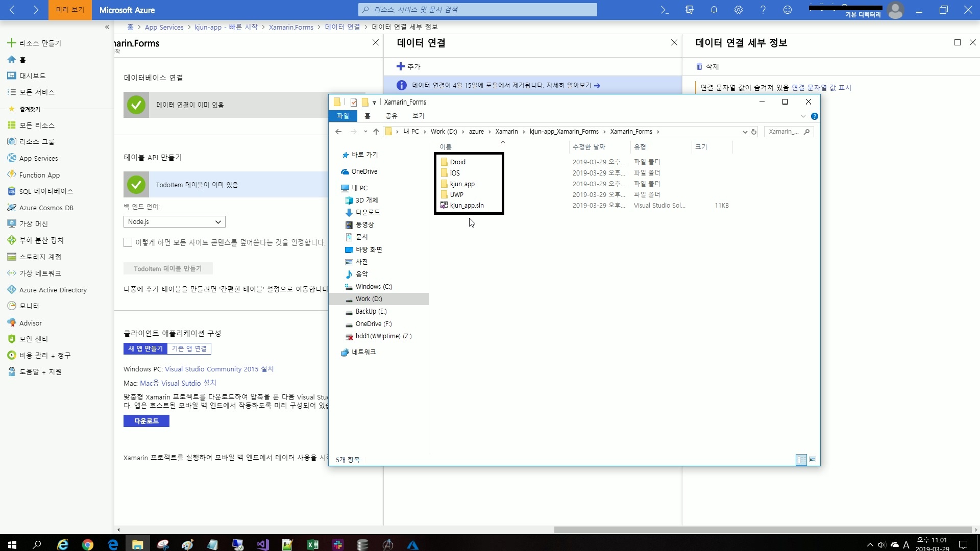Expand the Explorer address history dropdown
Screen dimensions: 980x551
coord(745,132)
